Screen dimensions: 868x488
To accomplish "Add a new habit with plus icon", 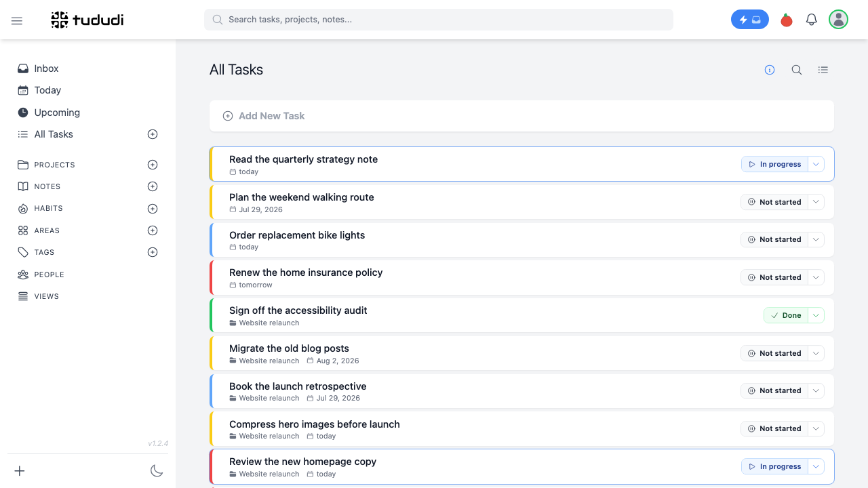I will pyautogui.click(x=153, y=209).
